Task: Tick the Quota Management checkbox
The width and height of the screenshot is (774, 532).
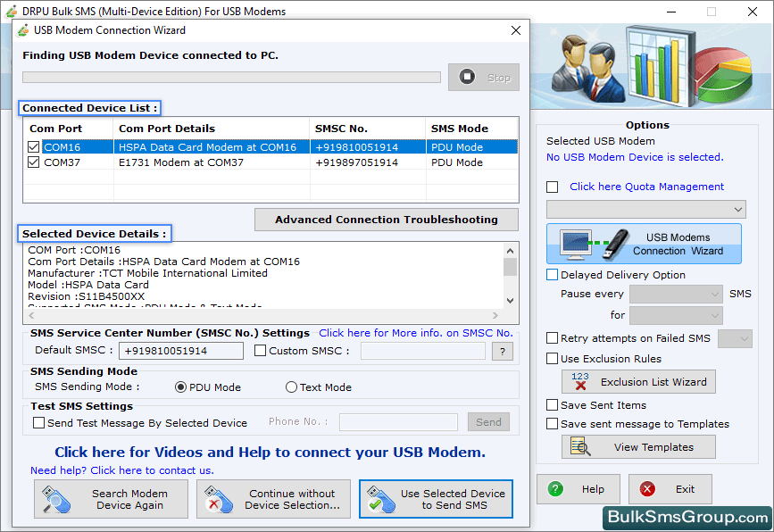Action: coord(553,187)
